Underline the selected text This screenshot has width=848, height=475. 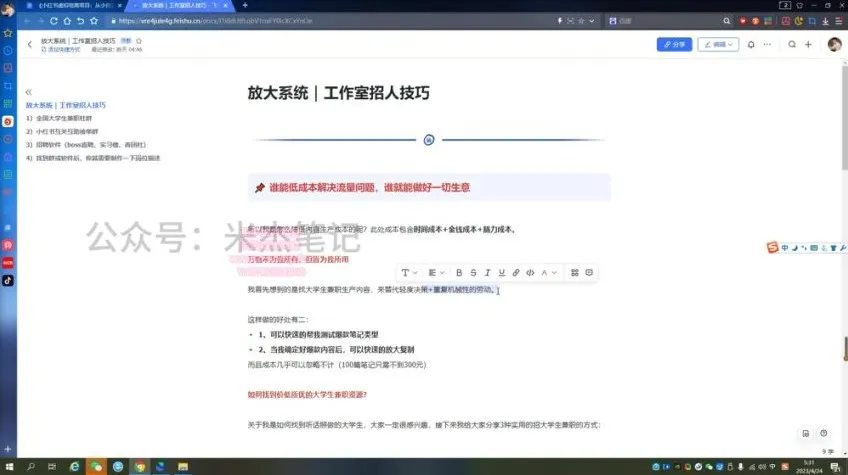501,272
